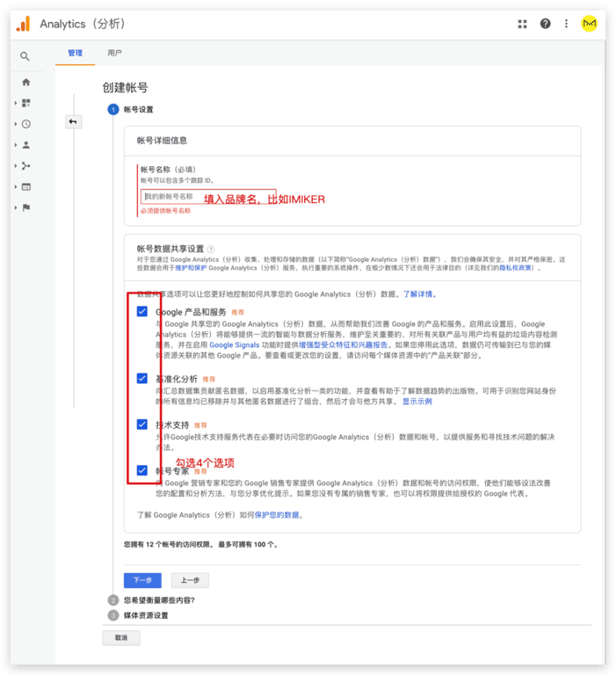Click the back arrow button beside account setup
The height and width of the screenshot is (675, 616).
pos(73,122)
